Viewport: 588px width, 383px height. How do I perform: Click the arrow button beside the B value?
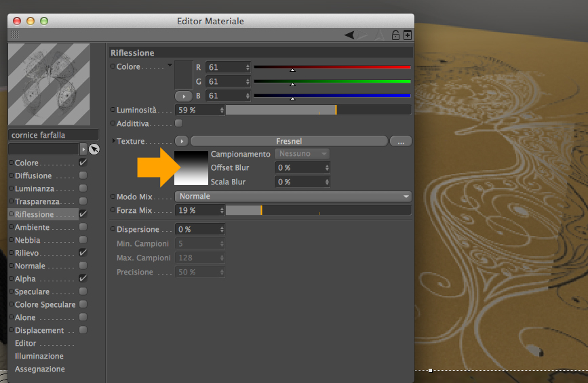(x=184, y=96)
